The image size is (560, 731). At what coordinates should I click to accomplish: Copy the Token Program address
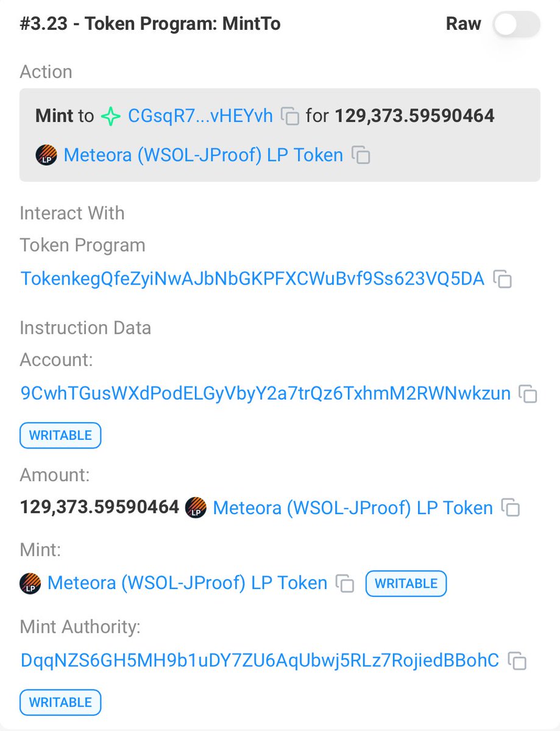pyautogui.click(x=502, y=279)
